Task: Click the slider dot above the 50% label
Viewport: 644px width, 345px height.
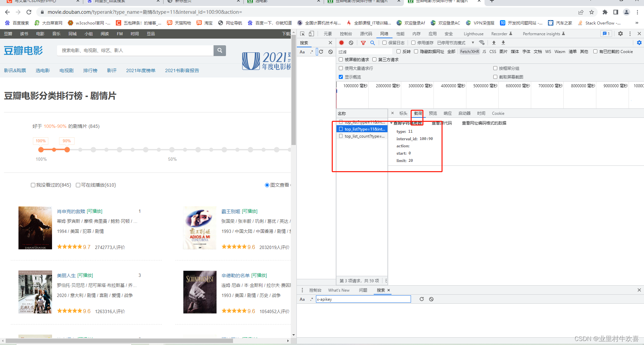Action: coord(172,150)
